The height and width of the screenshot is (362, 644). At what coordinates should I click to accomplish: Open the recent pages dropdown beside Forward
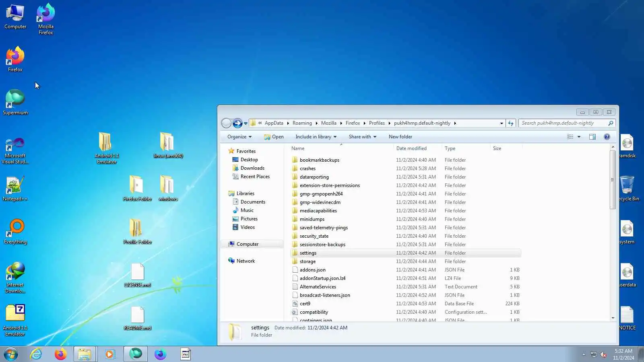[x=246, y=123]
